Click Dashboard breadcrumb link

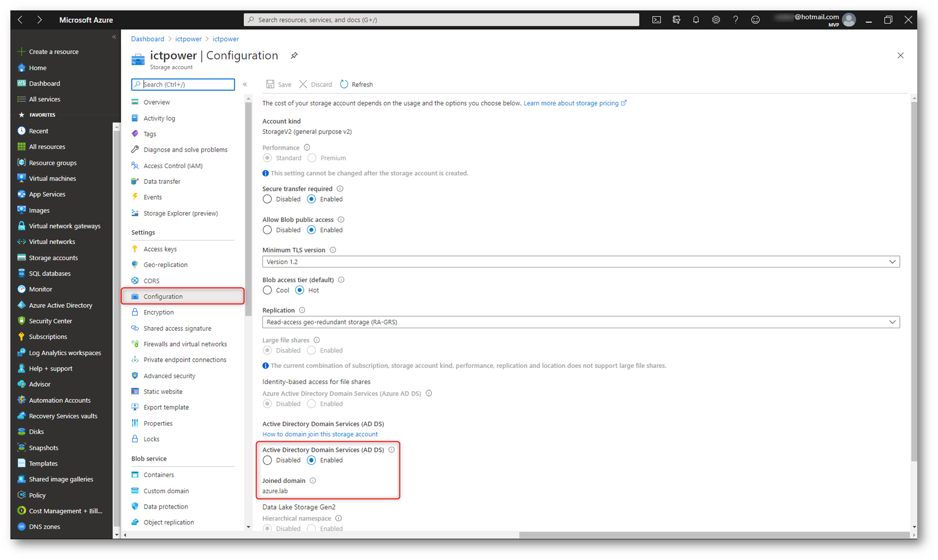[147, 39]
